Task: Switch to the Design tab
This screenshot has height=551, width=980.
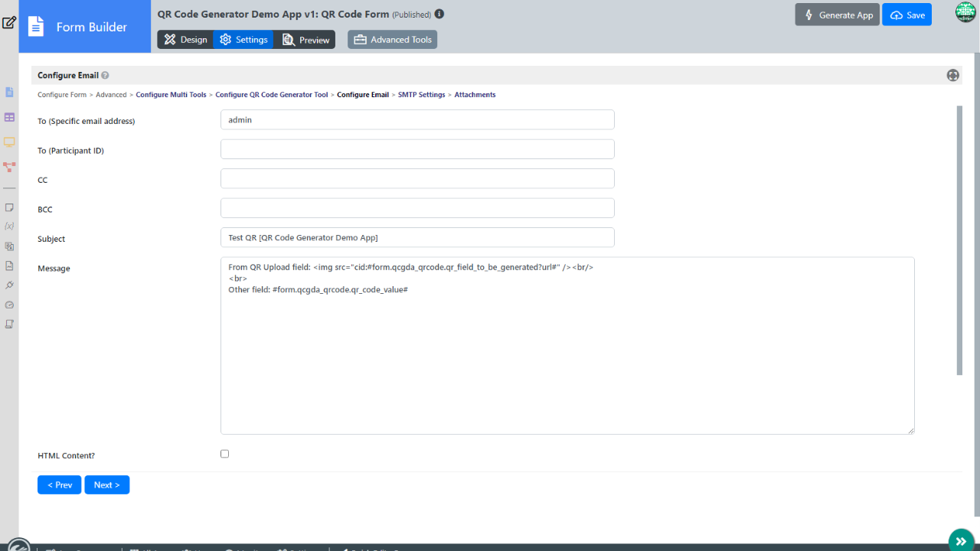Action: [185, 40]
